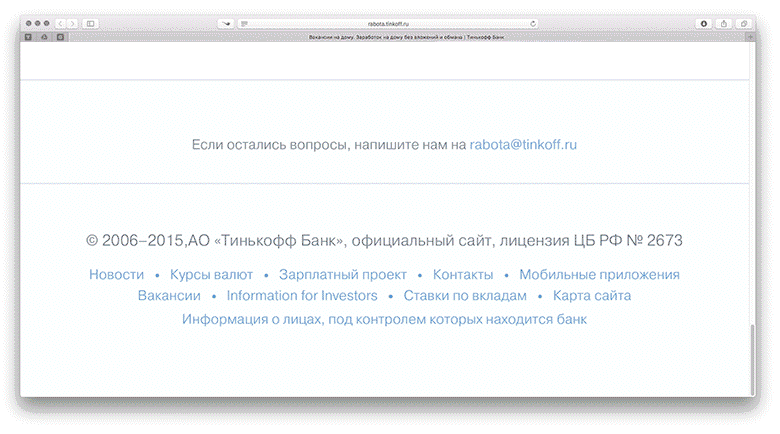Open first pinned tab icon
The height and width of the screenshot is (434, 780).
[28, 37]
